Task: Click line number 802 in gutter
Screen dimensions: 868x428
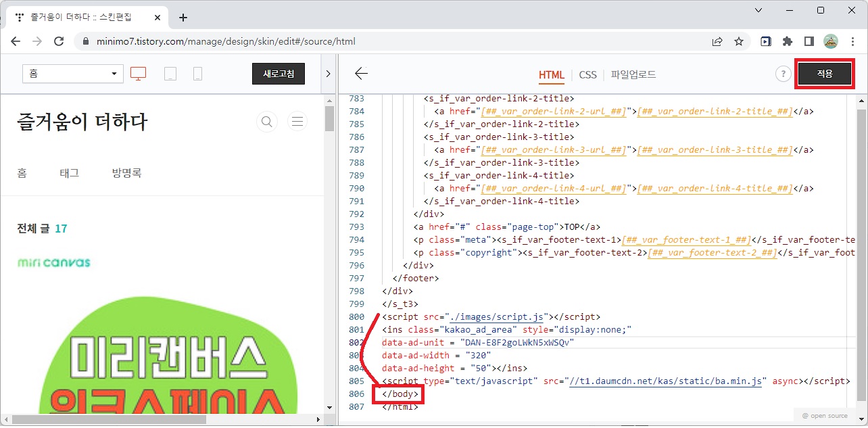Action: (356, 342)
